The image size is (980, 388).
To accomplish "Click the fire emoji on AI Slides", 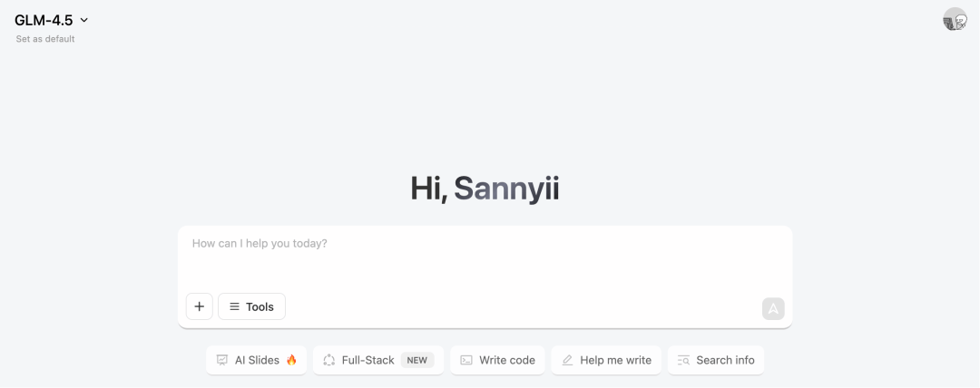I will [x=291, y=360].
